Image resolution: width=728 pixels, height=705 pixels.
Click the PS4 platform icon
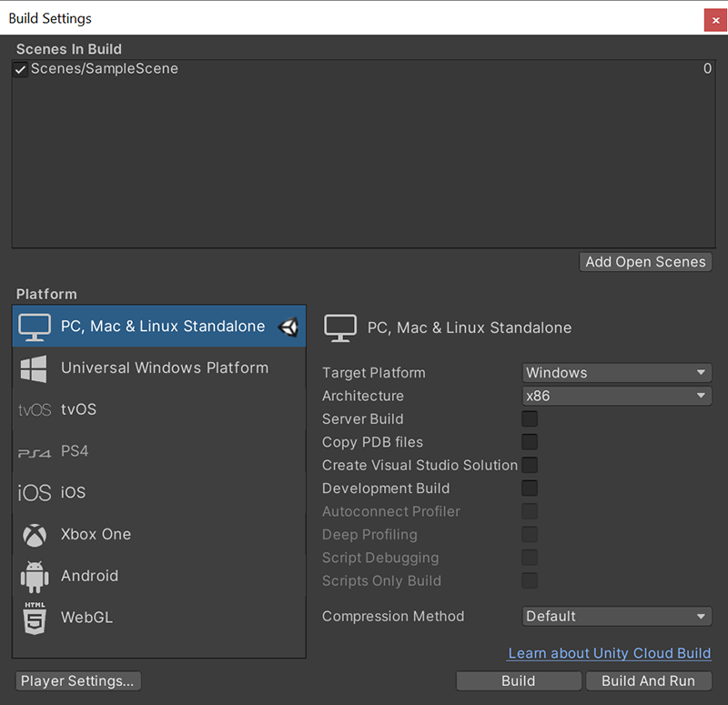(x=34, y=450)
